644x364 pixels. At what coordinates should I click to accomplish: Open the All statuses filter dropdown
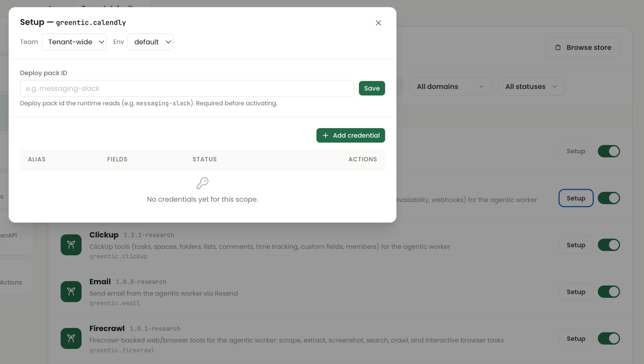[531, 87]
